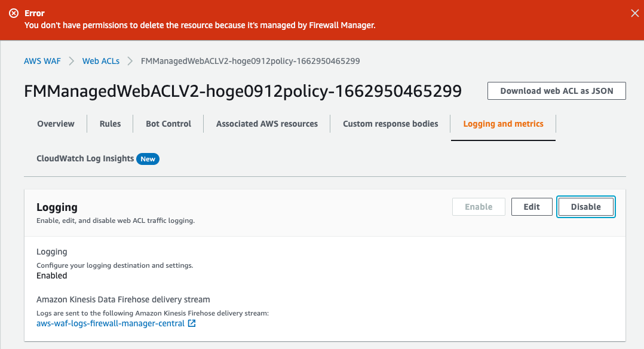Click the error circle-X icon
Viewport: 644px width, 349px height.
(14, 13)
